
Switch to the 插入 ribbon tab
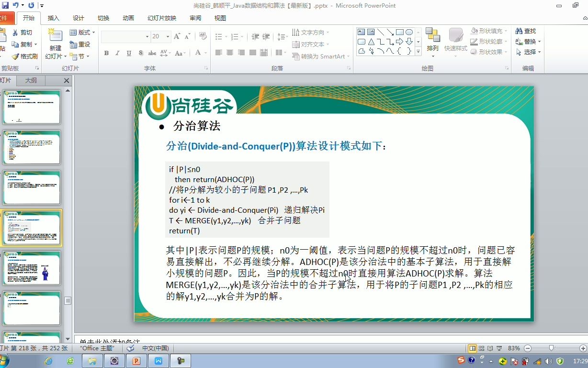(53, 18)
